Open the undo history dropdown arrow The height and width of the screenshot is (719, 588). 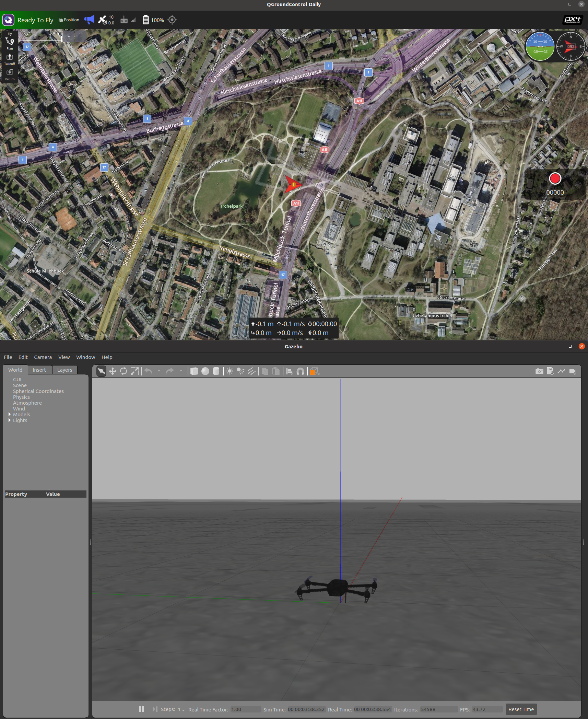tap(159, 371)
